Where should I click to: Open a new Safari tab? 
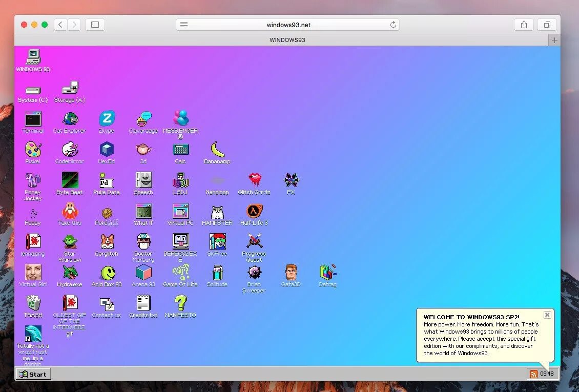pos(554,40)
